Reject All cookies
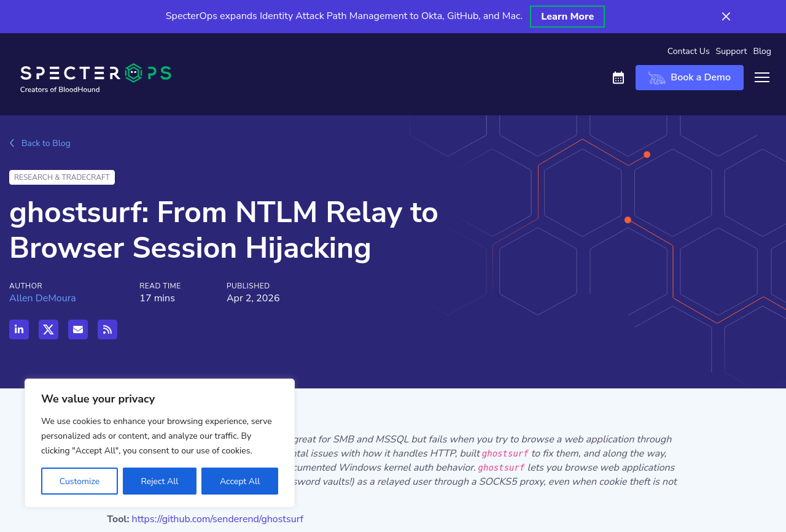 tap(160, 481)
